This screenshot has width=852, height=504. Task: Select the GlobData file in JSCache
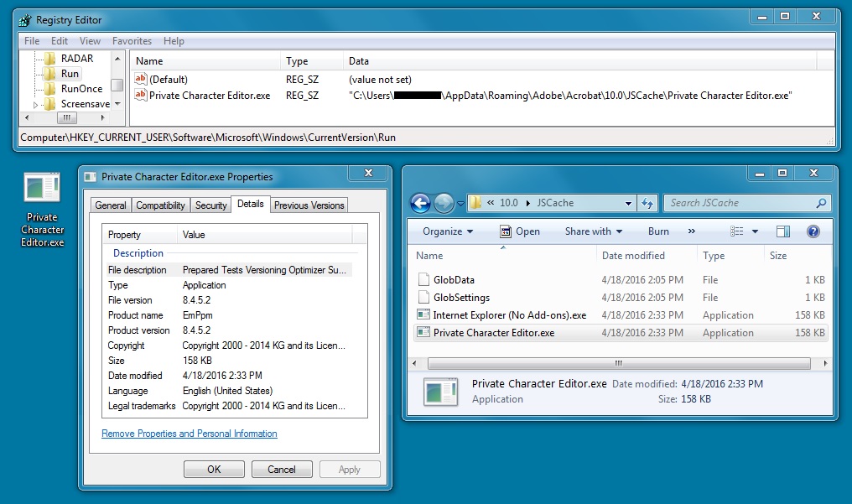(453, 279)
